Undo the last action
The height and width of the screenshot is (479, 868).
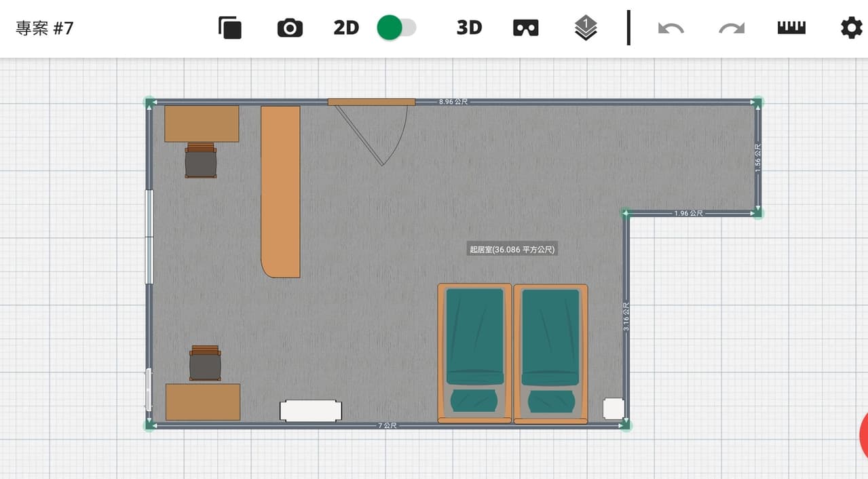click(671, 28)
